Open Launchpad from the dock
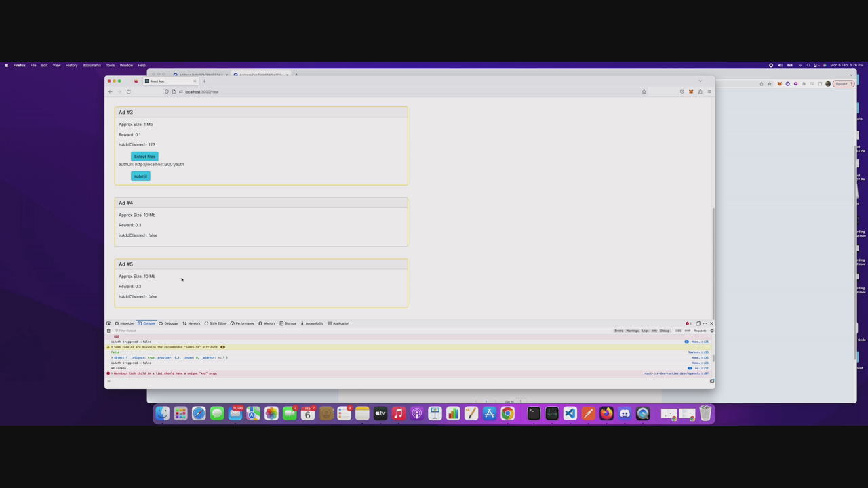This screenshot has width=868, height=488. 180,413
